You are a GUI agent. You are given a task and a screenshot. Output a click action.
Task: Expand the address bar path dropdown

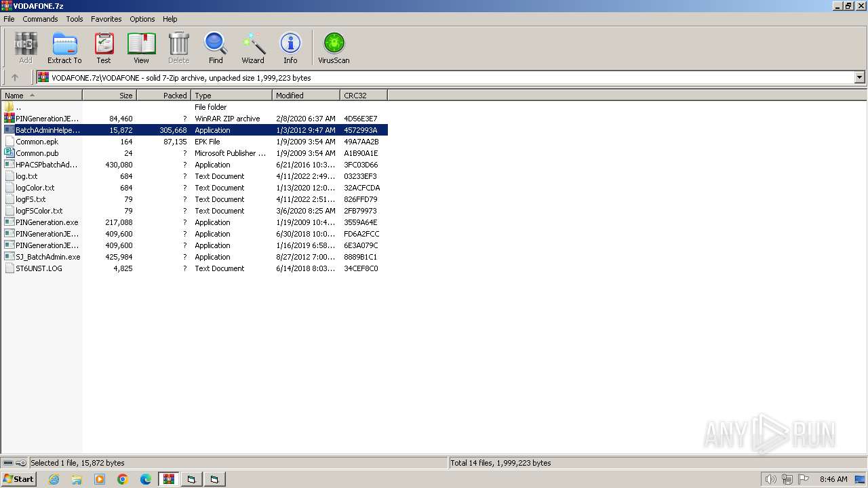tap(860, 77)
